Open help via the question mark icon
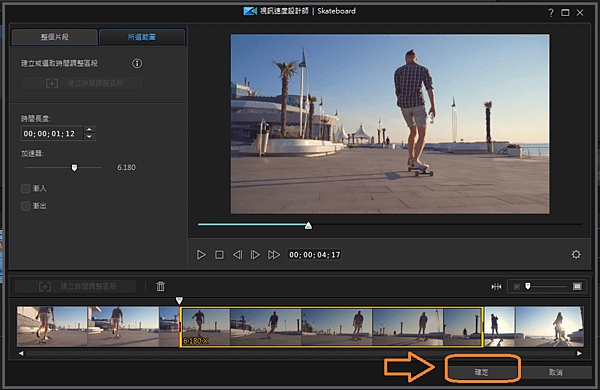The height and width of the screenshot is (390, 600). 551,13
